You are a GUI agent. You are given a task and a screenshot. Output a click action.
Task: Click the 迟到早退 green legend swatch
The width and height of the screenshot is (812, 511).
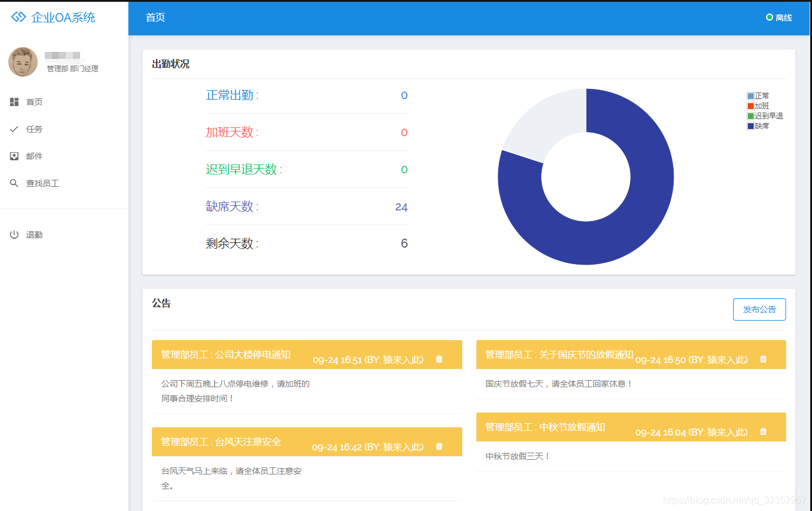750,116
